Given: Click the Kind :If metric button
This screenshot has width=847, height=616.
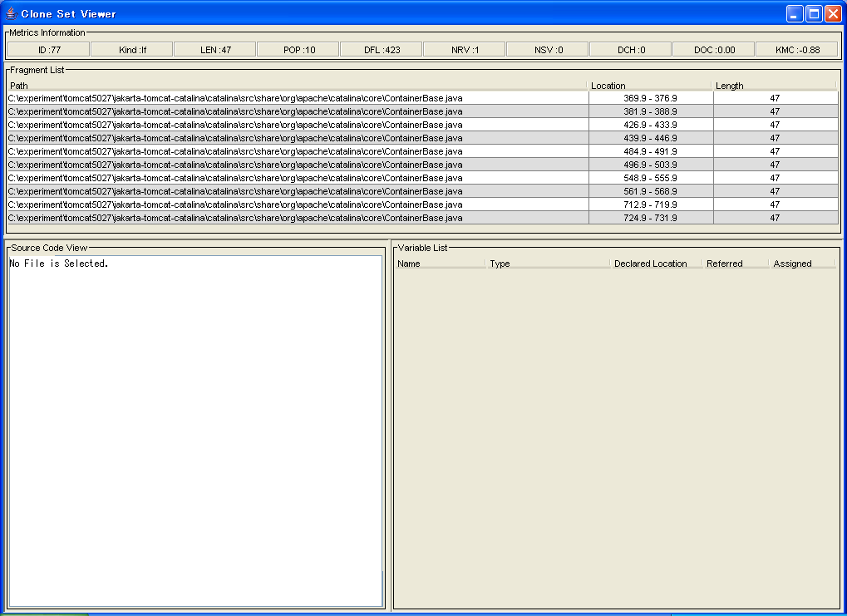Looking at the screenshot, I should 132,50.
